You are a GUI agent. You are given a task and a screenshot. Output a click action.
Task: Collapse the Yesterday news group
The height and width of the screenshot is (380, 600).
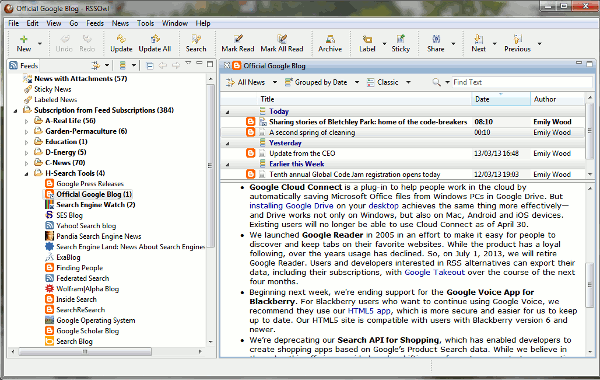click(x=228, y=144)
